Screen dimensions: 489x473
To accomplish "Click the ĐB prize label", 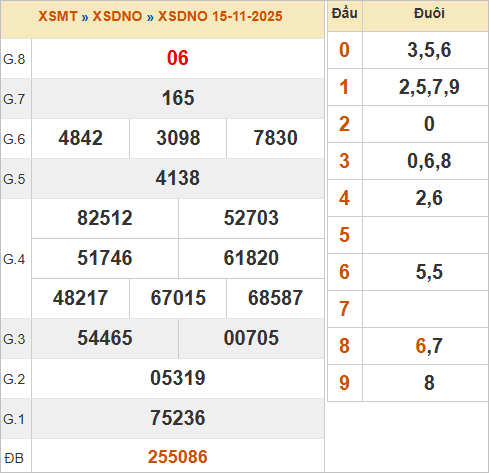I will (x=14, y=458).
